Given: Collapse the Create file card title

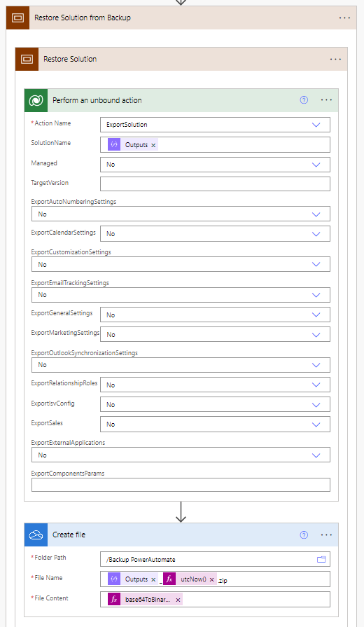Looking at the screenshot, I should click(x=69, y=535).
